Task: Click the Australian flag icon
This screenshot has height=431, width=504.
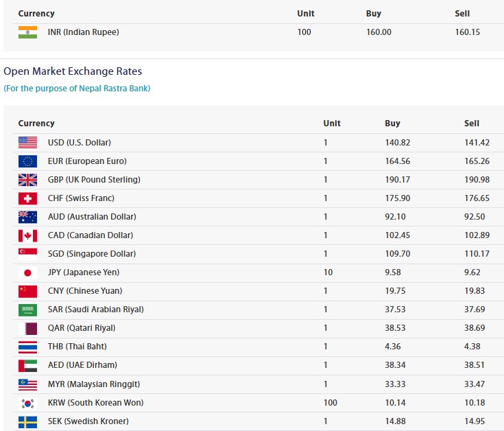Action: pyautogui.click(x=27, y=217)
